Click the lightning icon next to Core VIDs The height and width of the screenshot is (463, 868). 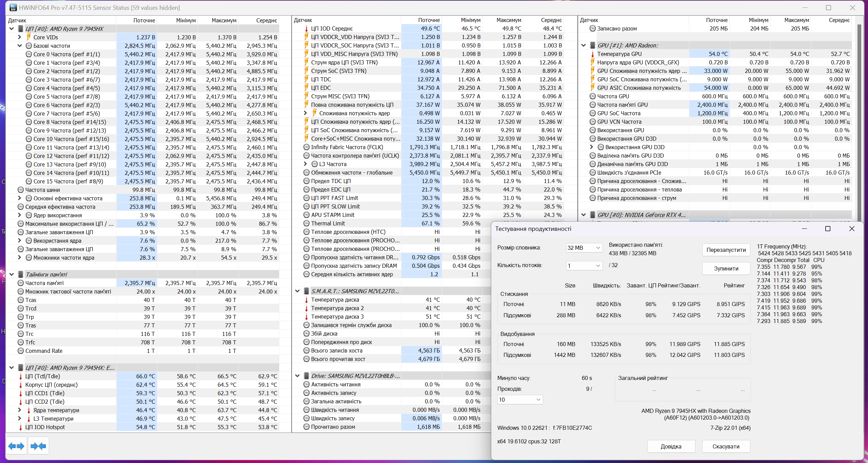coord(29,37)
